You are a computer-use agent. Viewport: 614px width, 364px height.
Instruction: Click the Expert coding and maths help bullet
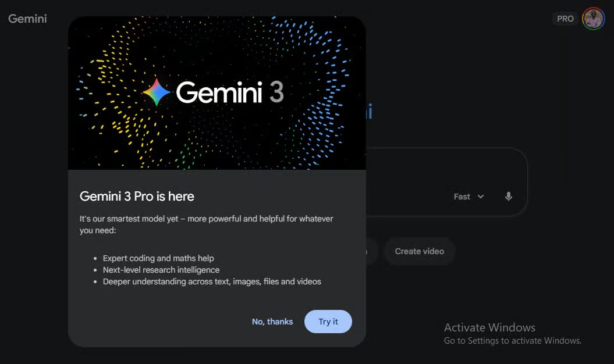coord(158,258)
